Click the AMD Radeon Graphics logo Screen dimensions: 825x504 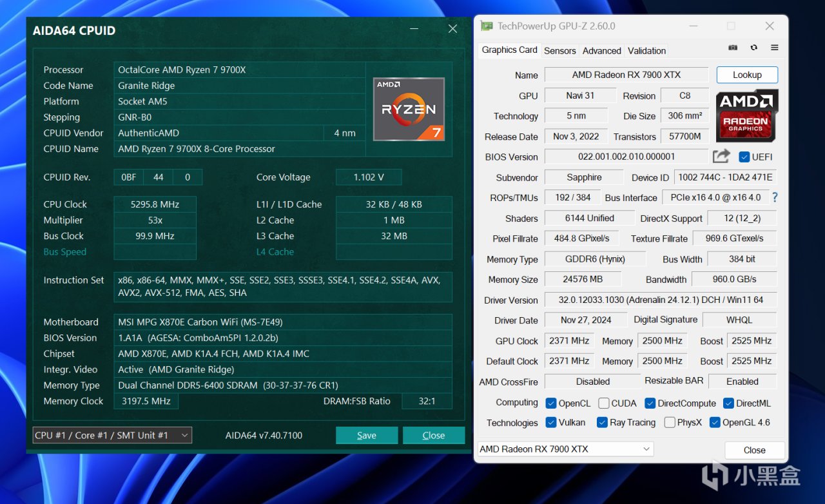[x=747, y=115]
